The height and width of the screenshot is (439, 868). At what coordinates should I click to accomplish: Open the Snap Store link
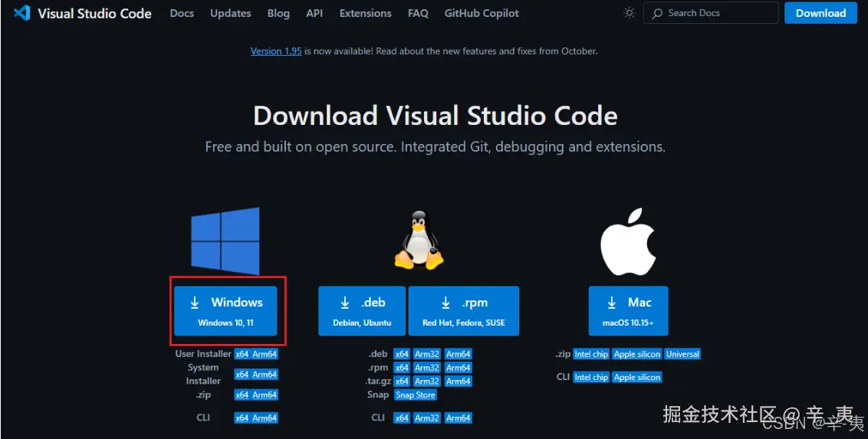pyautogui.click(x=416, y=395)
